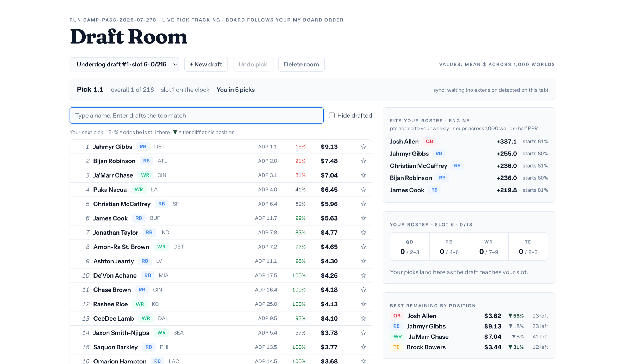Focus the player name search field

tap(197, 115)
